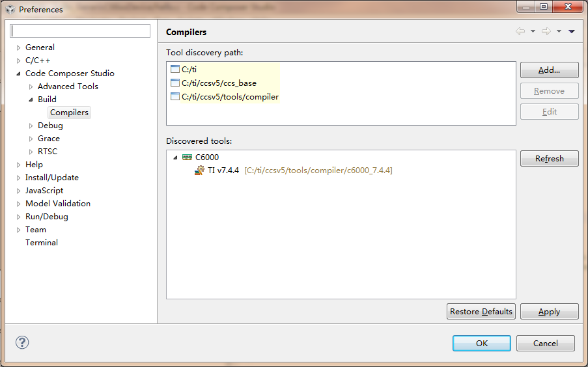This screenshot has height=367, width=588.
Task: Select the TI v7.4.4 compiler icon
Action: (200, 170)
